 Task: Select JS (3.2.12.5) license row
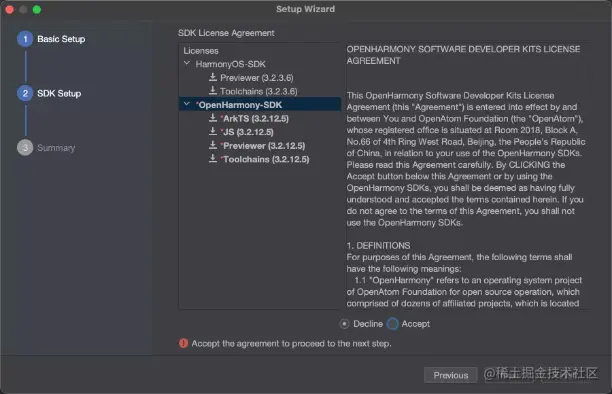[x=247, y=132]
